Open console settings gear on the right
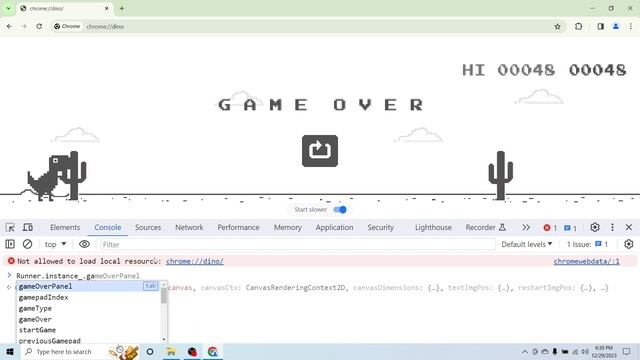The image size is (640, 360). (x=628, y=244)
